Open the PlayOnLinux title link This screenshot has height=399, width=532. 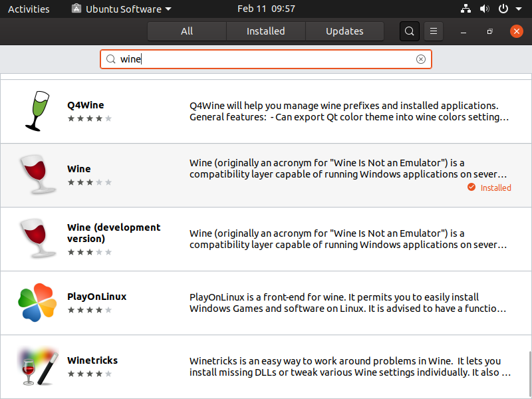coord(96,297)
